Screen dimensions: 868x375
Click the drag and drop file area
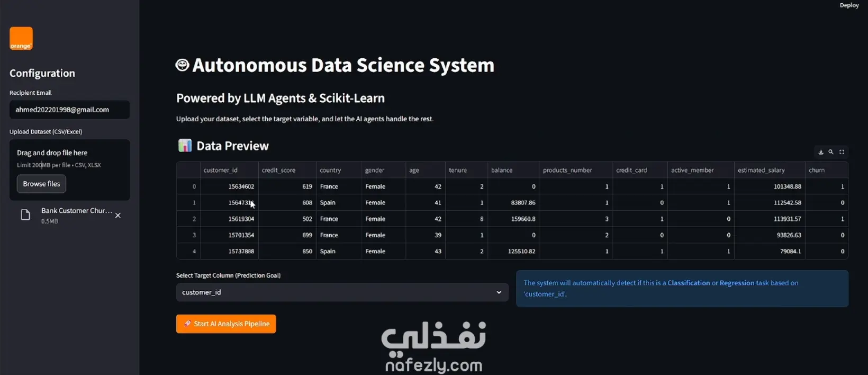(69, 169)
